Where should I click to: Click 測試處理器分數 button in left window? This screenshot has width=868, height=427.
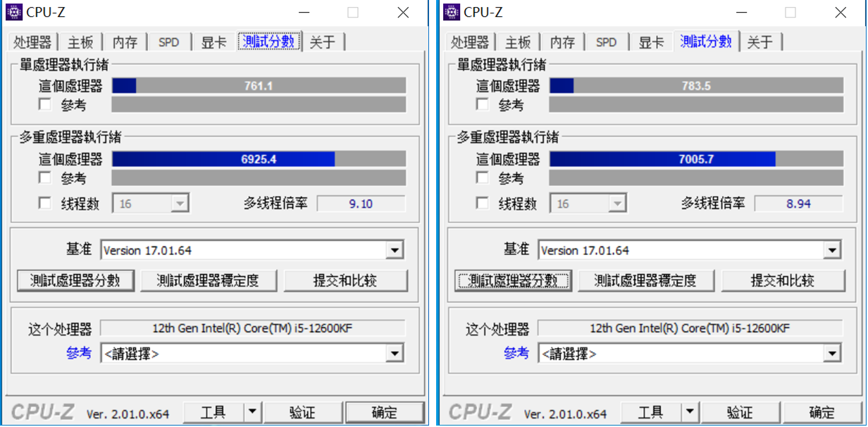(x=74, y=280)
